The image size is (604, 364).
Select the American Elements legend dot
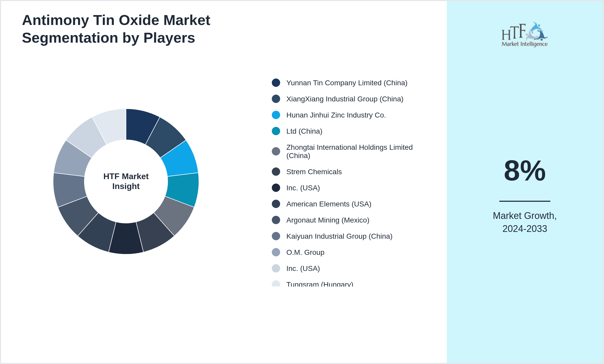click(275, 204)
